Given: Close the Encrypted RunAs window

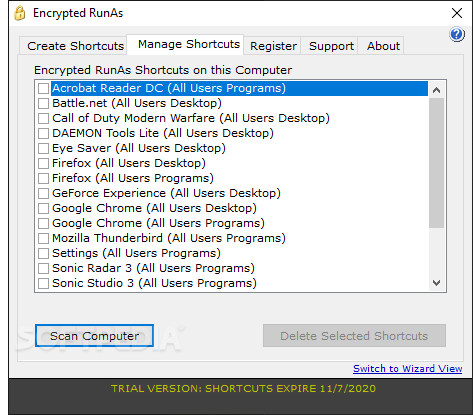Looking at the screenshot, I should (457, 13).
